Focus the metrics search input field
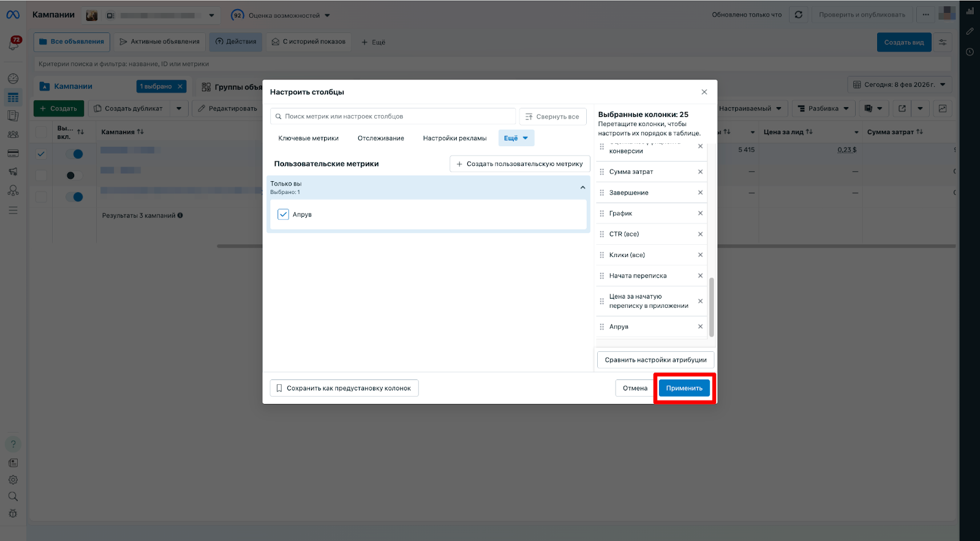The width and height of the screenshot is (980, 541). pyautogui.click(x=393, y=116)
